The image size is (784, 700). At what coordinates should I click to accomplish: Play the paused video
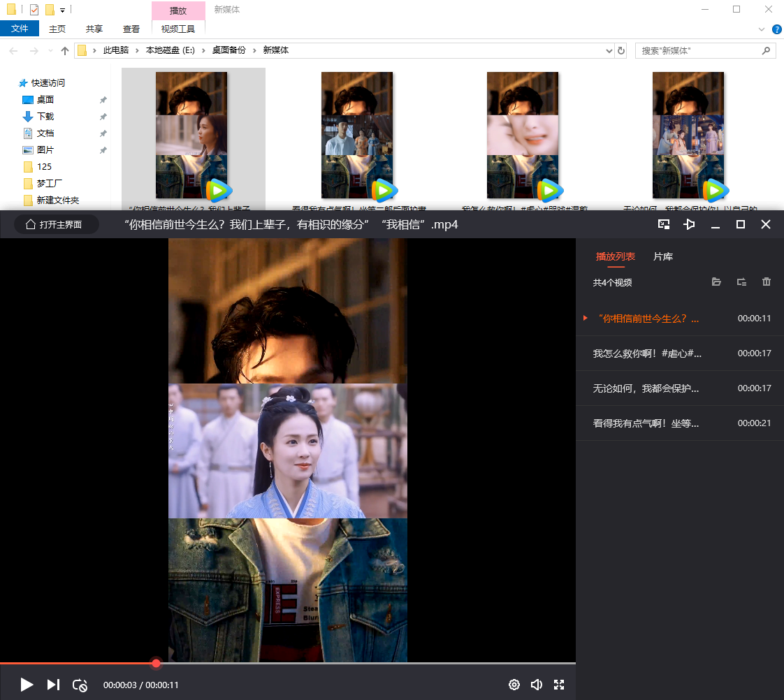point(27,685)
